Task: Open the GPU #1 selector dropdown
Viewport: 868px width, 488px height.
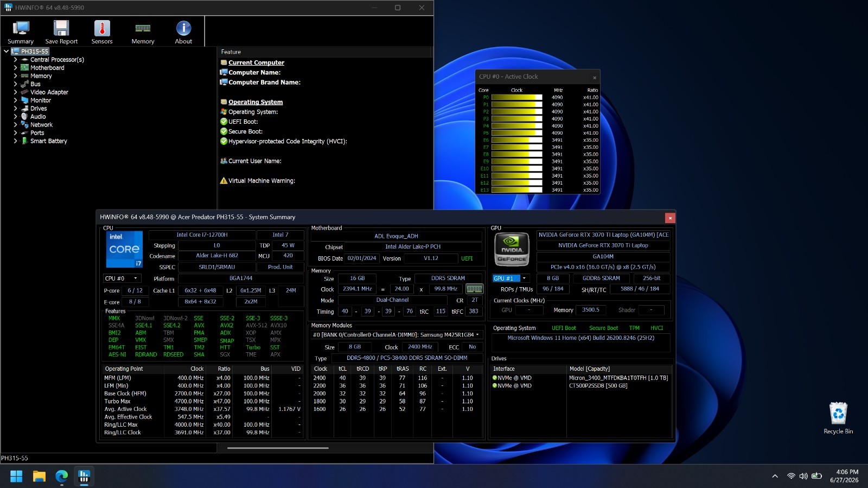Action: coord(510,278)
